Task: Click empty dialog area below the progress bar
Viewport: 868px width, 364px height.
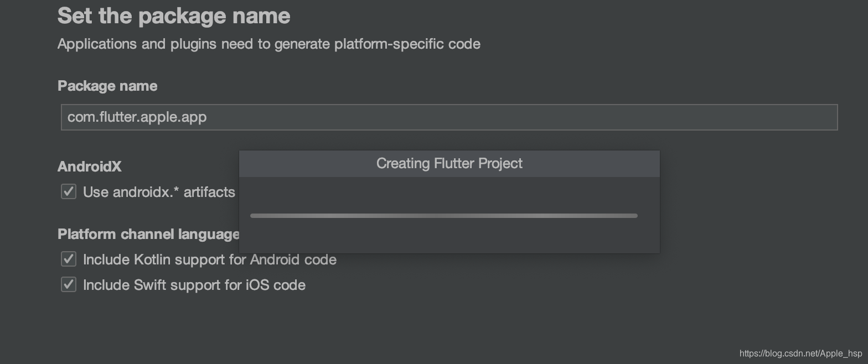Action: pos(449,237)
